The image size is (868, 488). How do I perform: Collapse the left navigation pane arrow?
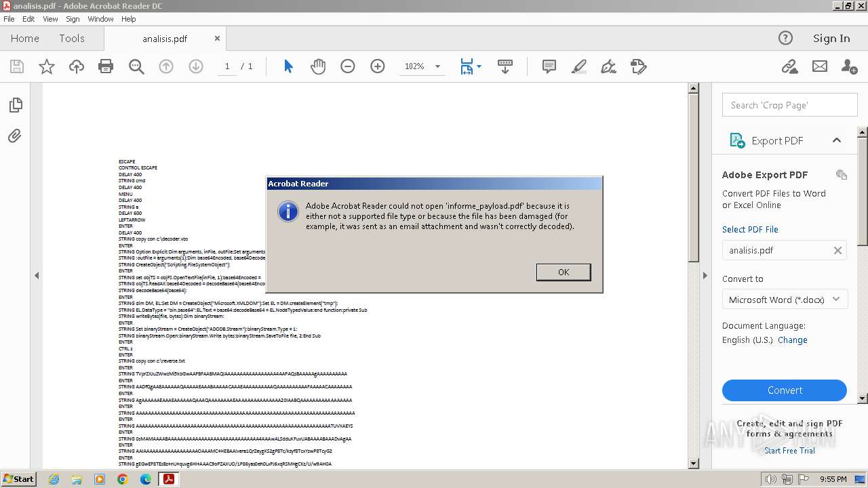click(37, 275)
